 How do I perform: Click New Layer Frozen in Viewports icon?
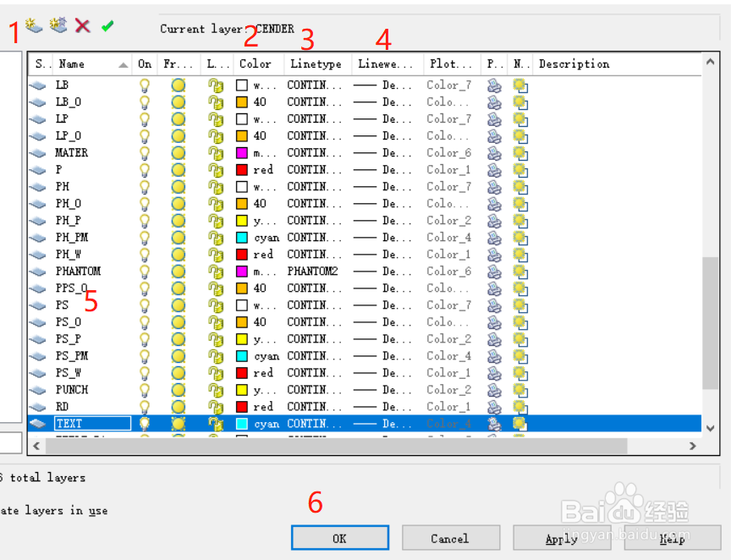coord(58,25)
